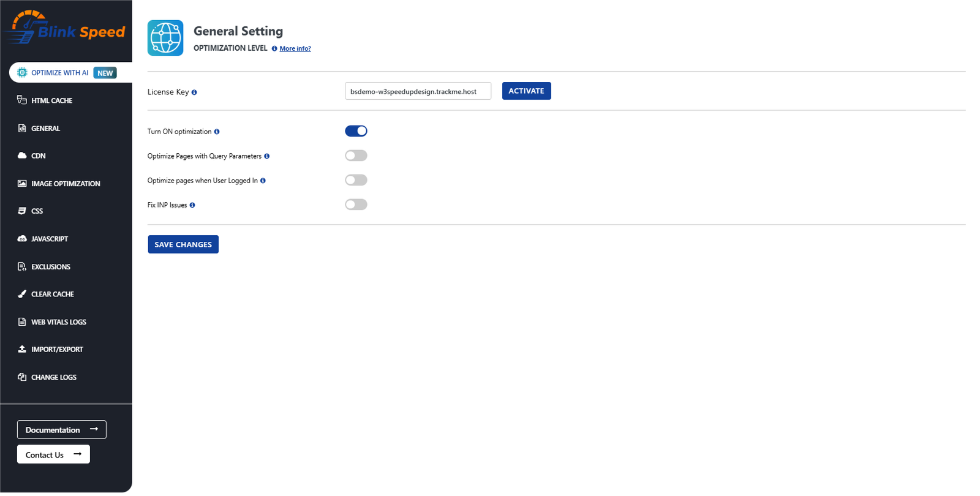Open Image Optimization settings
Image resolution: width=980 pixels, height=496 pixels.
pos(66,184)
